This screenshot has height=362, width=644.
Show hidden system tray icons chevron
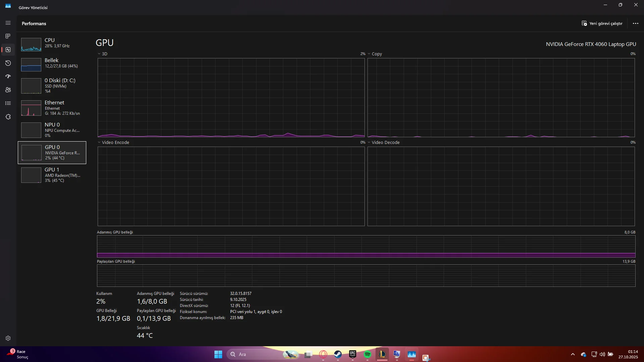[x=573, y=354]
